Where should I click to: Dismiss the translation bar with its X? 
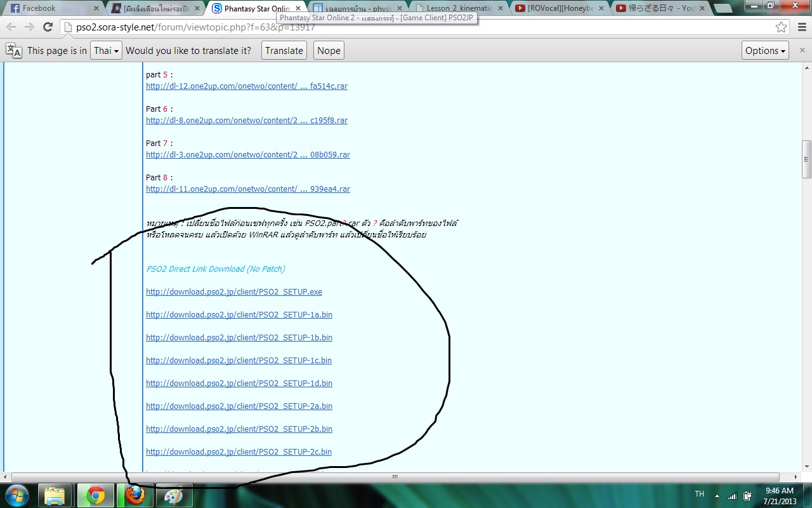[802, 51]
